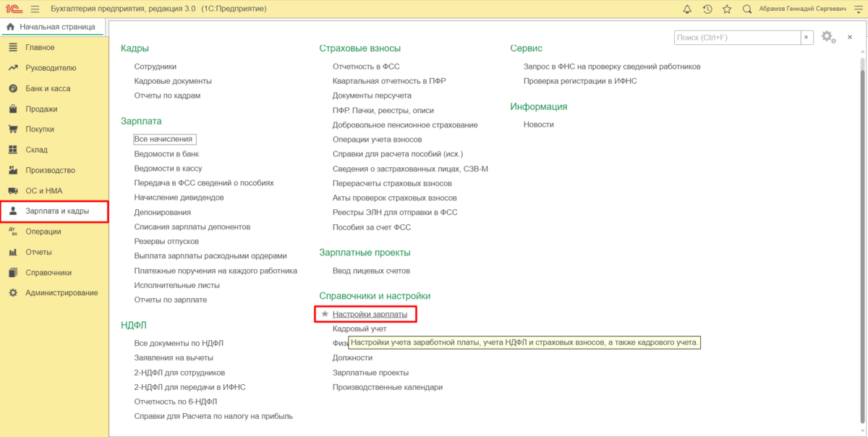Image resolution: width=868 pixels, height=437 pixels.
Task: Open the Сотрудники link
Action: point(155,67)
